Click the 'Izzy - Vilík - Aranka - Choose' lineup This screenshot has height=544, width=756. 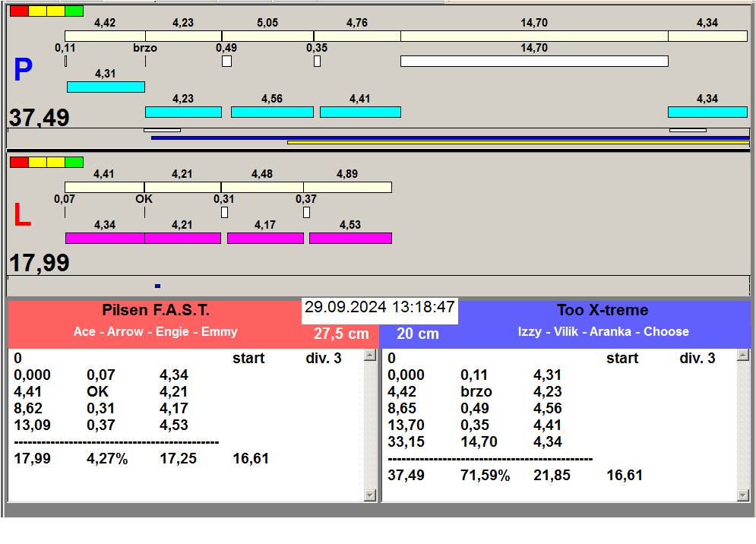pyautogui.click(x=603, y=332)
